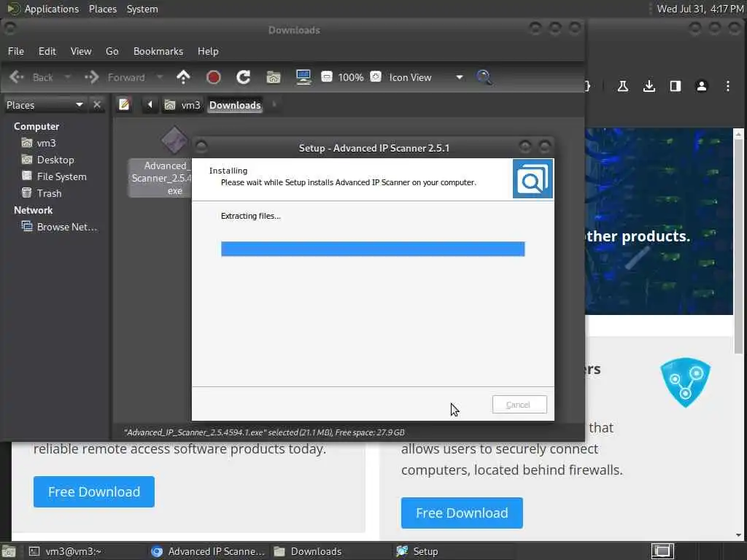Click the right Free Download button
This screenshot has height=560, width=747.
(x=462, y=513)
